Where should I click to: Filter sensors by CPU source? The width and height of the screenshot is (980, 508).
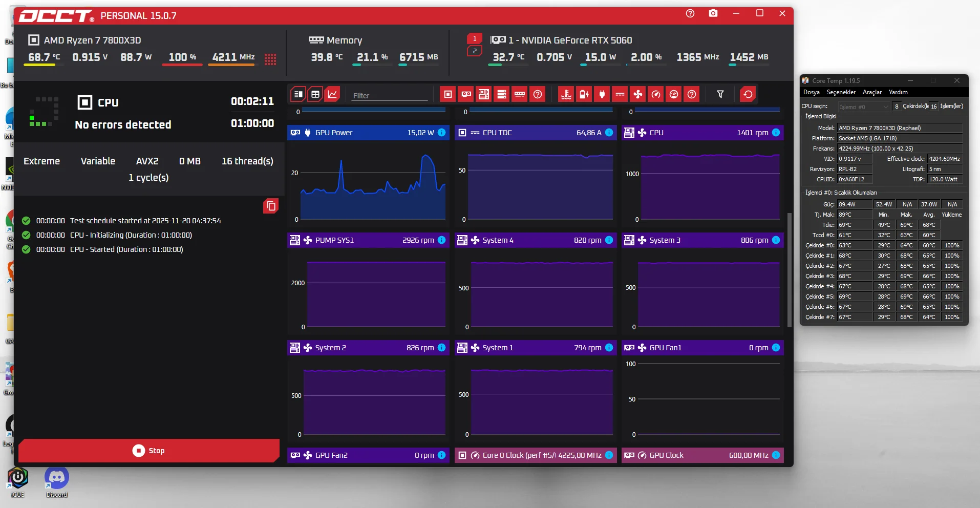pos(448,94)
